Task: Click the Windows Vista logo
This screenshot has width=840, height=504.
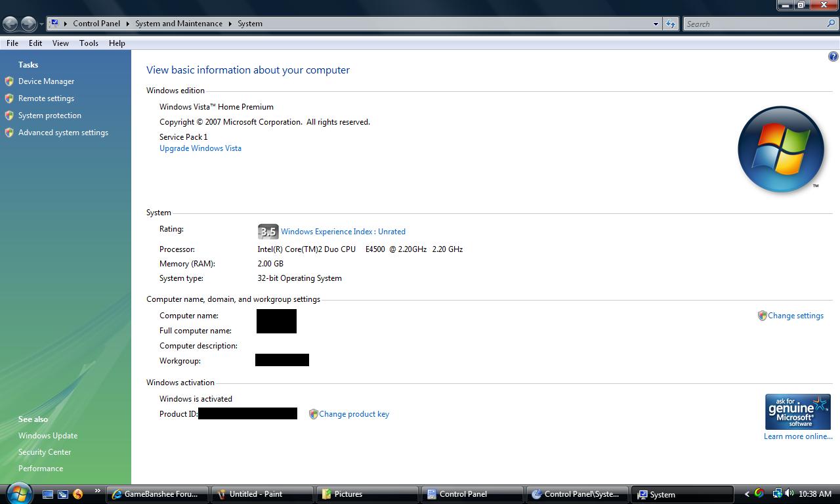Action: [780, 150]
